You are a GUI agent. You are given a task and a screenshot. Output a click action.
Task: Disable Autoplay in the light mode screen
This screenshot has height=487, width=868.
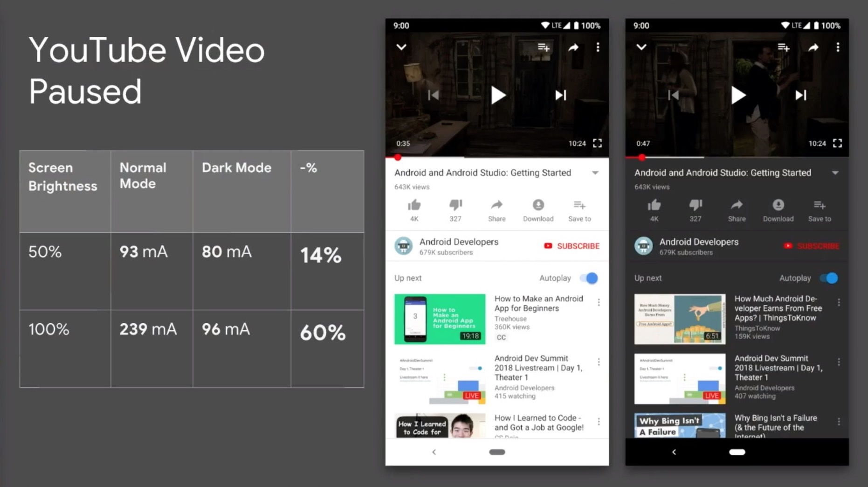click(588, 278)
